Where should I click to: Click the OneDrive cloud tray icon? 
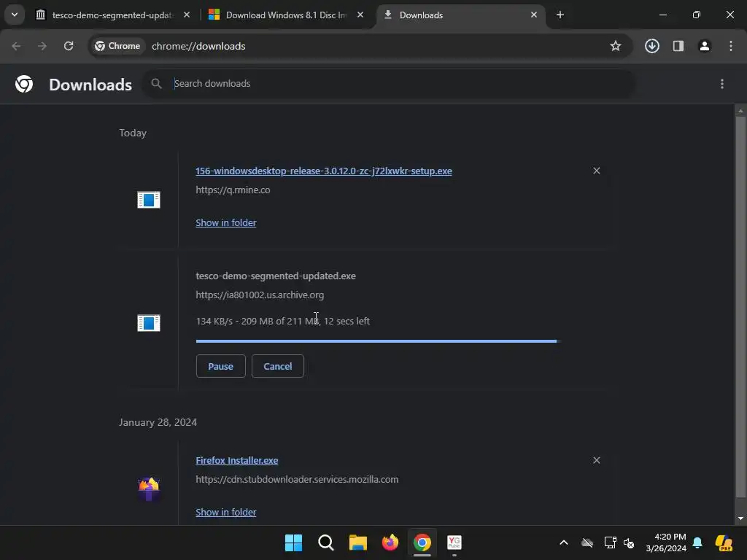click(587, 542)
